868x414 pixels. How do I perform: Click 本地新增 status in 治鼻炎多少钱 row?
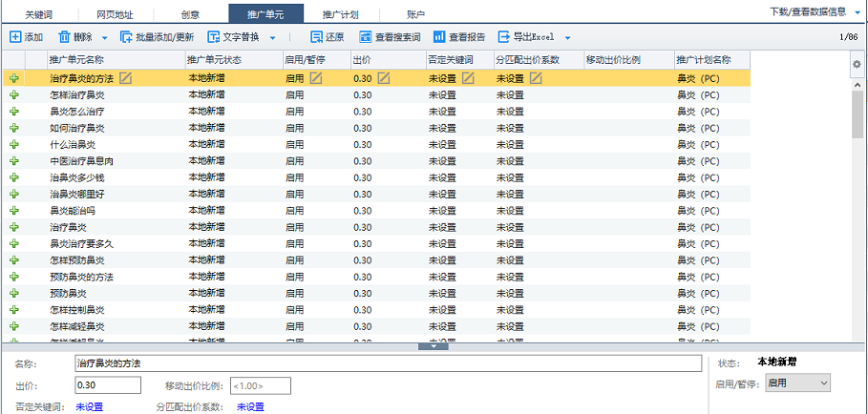[x=207, y=178]
